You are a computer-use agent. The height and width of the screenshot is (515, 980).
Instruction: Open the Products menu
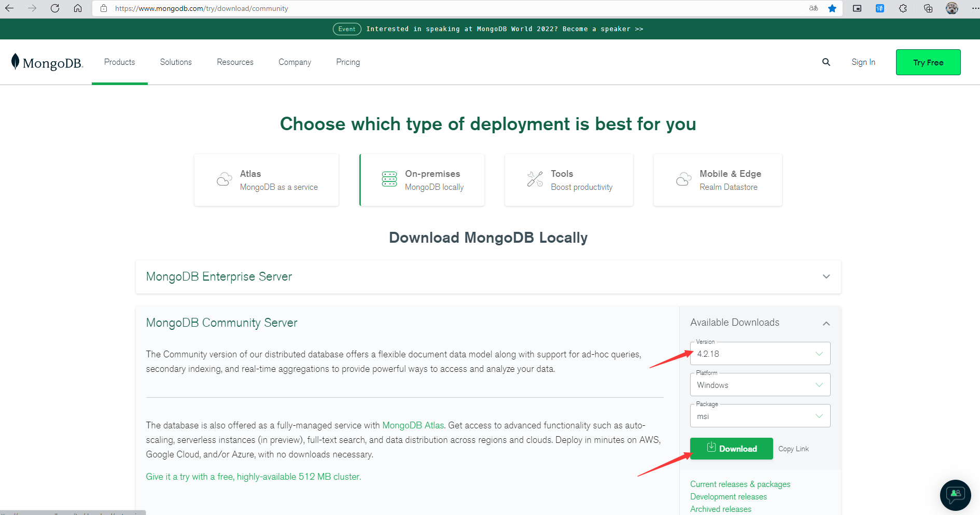pos(119,62)
